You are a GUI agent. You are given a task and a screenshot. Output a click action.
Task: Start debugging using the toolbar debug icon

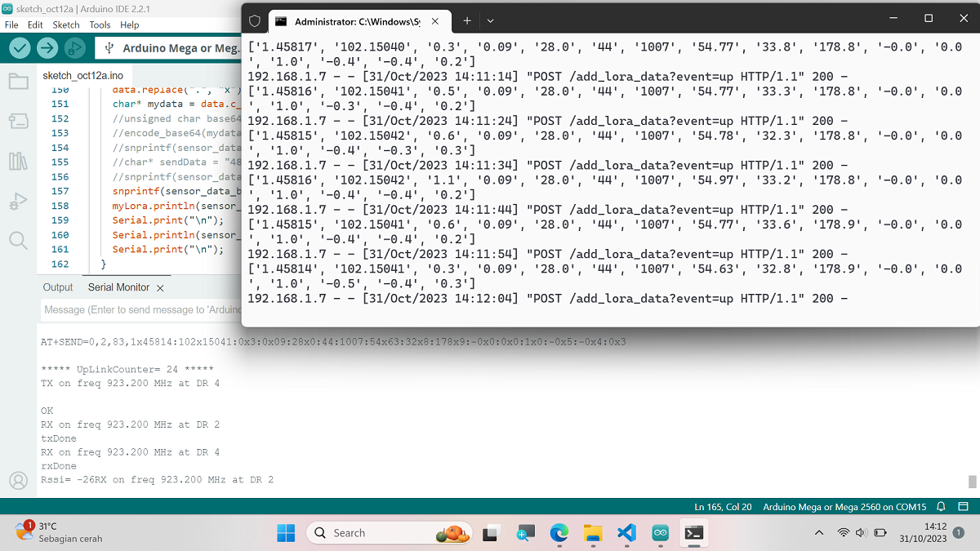click(75, 48)
